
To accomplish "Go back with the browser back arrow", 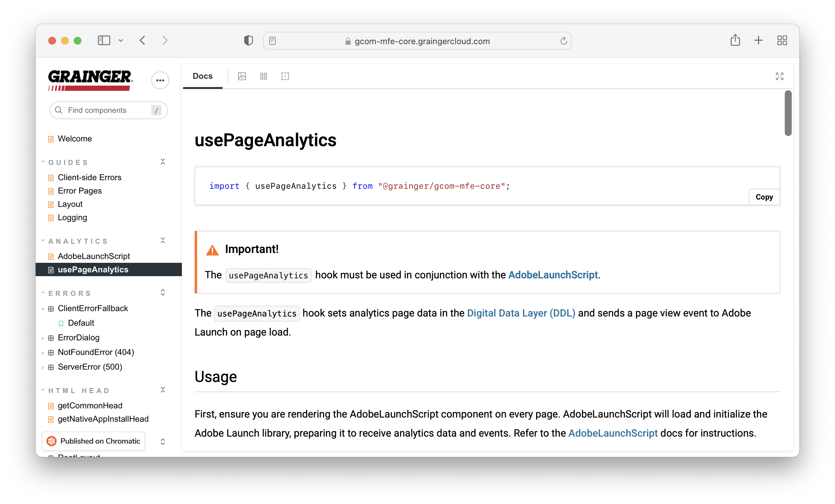I will coord(143,41).
